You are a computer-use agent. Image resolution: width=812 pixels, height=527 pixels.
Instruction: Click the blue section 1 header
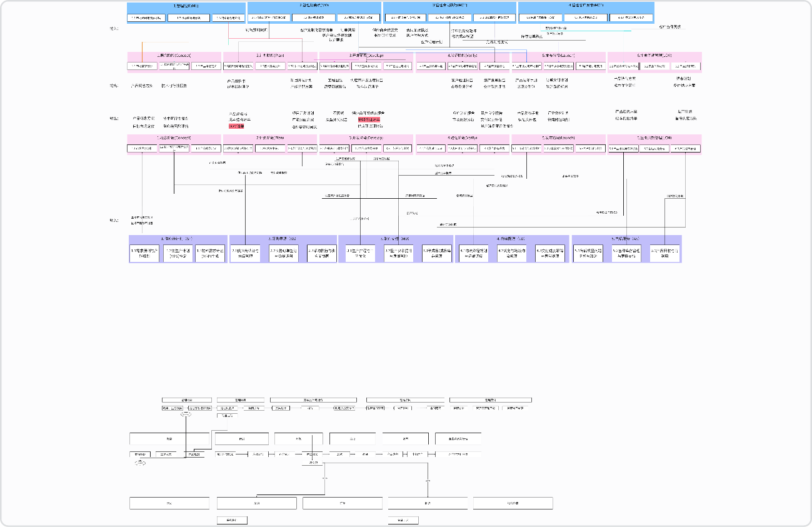[186, 6]
